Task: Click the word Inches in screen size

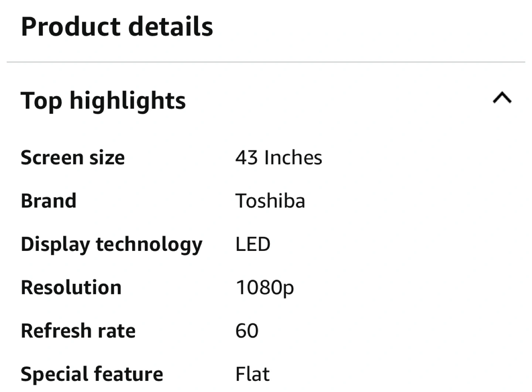Action: [x=293, y=157]
